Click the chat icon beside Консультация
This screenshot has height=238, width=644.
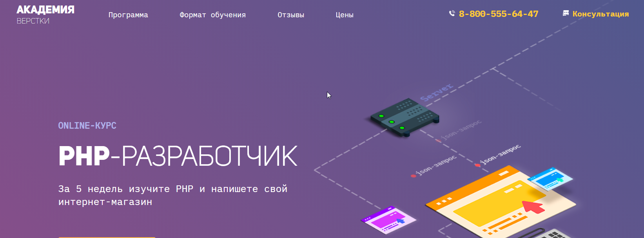pos(566,13)
